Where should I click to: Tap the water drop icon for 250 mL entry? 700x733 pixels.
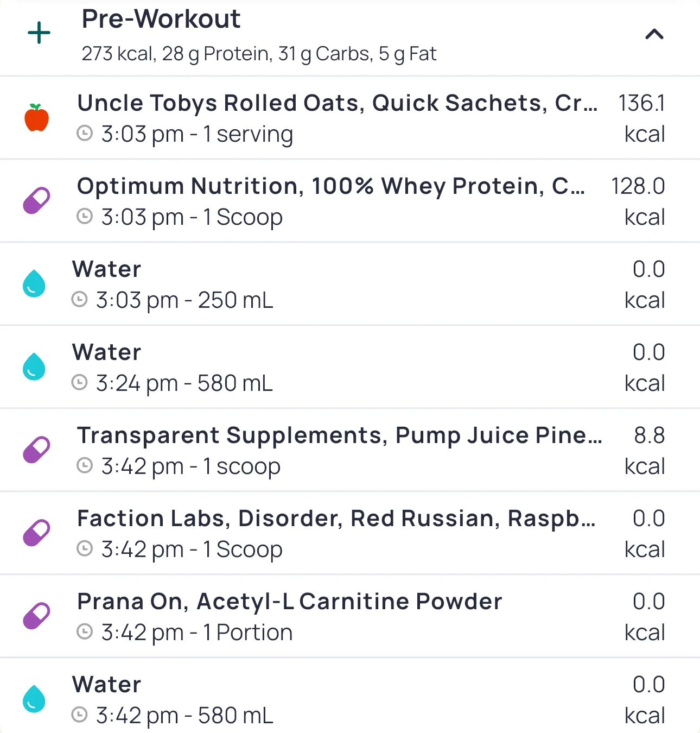pyautogui.click(x=34, y=284)
